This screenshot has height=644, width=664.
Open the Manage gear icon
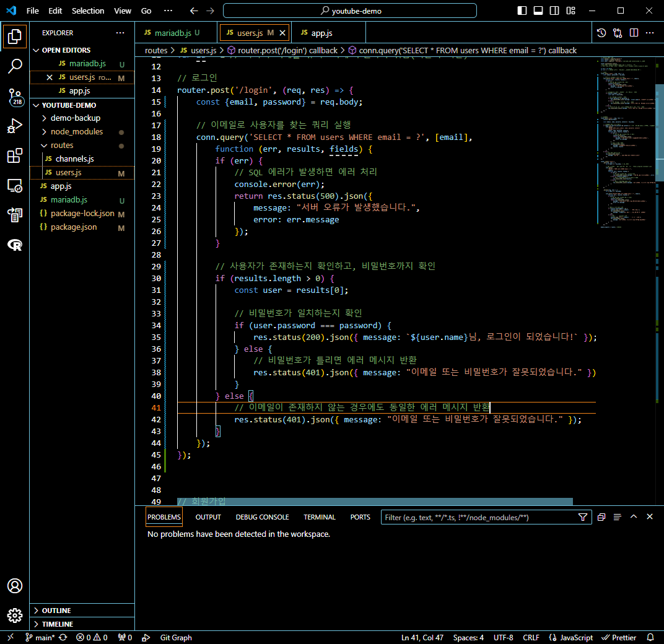click(x=15, y=616)
